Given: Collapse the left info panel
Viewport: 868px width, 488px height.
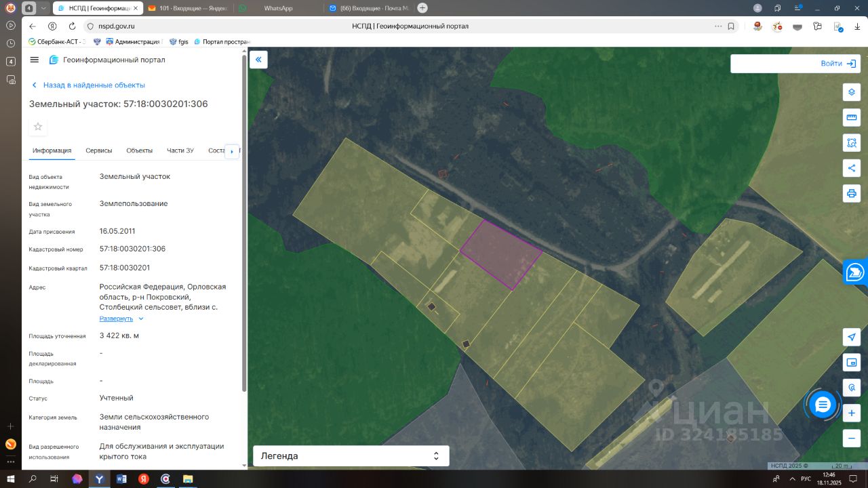Looking at the screenshot, I should (258, 60).
